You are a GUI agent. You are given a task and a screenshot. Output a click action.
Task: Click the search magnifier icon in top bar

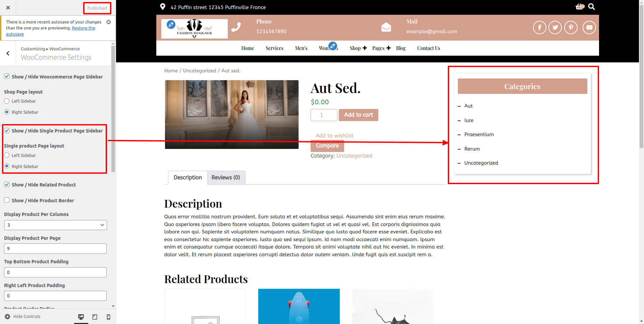tap(592, 7)
